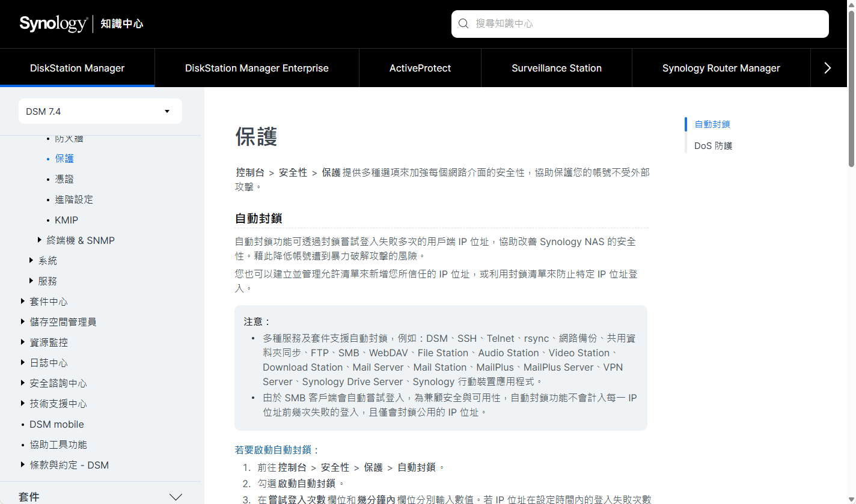Image resolution: width=856 pixels, height=504 pixels.
Task: Open 進階設定 in the sidebar
Action: pyautogui.click(x=74, y=199)
